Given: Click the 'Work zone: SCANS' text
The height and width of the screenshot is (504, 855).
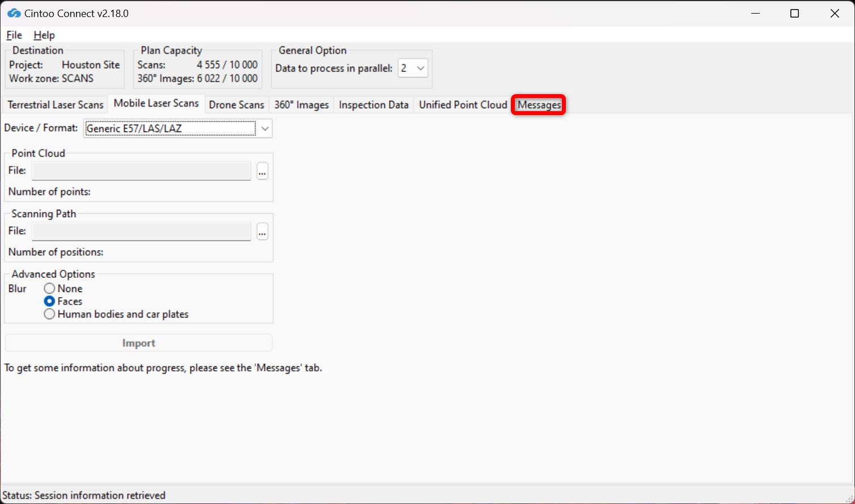Looking at the screenshot, I should [x=52, y=78].
